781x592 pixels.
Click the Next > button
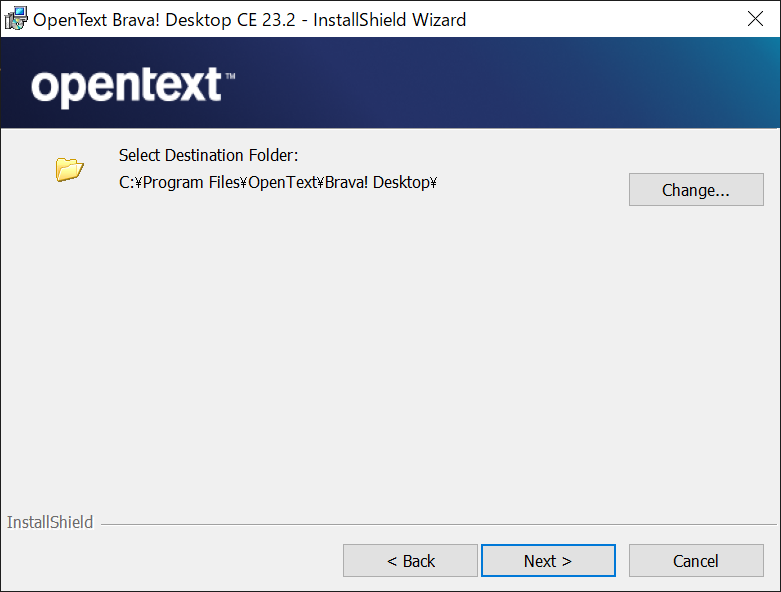pyautogui.click(x=548, y=561)
